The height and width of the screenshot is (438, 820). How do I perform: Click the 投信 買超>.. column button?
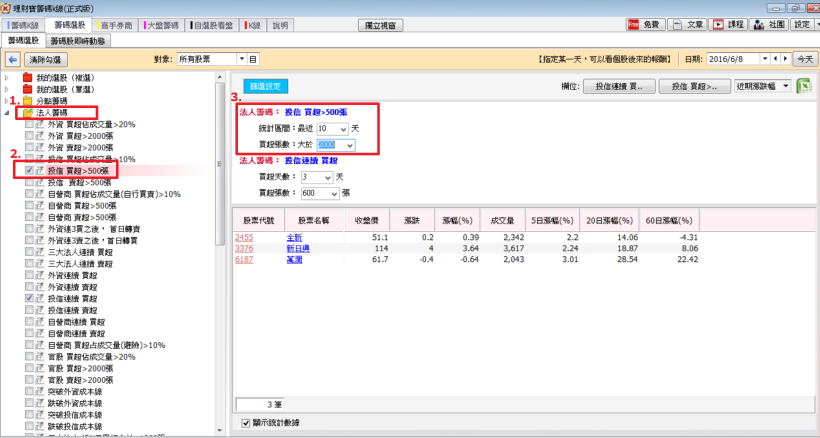tap(694, 87)
